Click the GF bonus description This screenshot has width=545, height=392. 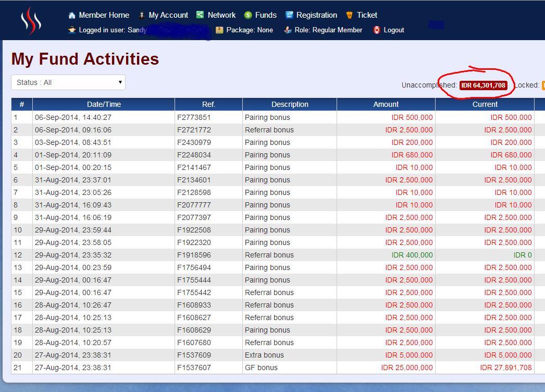click(x=261, y=368)
